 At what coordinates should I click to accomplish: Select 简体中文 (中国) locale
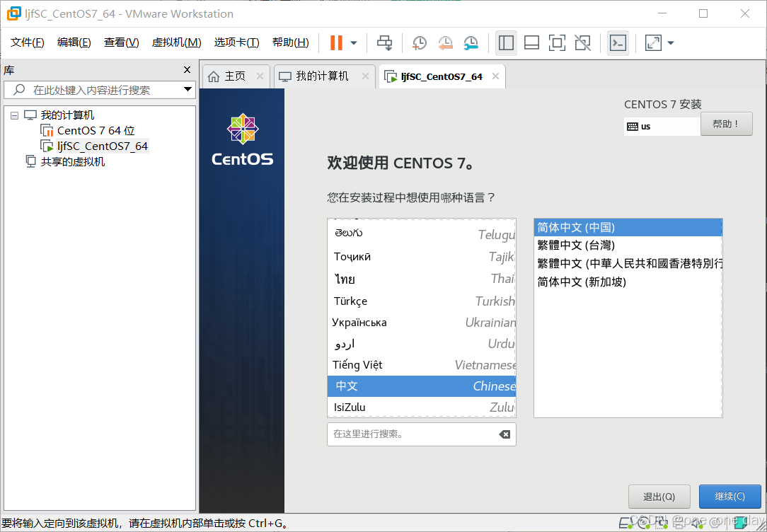628,227
